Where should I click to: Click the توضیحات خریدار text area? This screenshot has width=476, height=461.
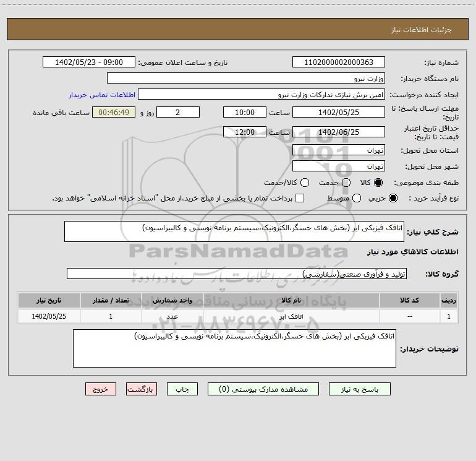click(x=234, y=348)
